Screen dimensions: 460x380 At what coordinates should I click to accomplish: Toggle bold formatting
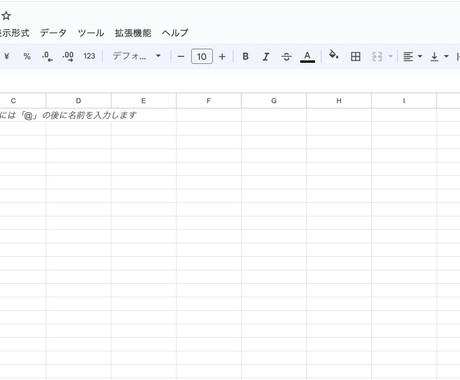coord(245,56)
